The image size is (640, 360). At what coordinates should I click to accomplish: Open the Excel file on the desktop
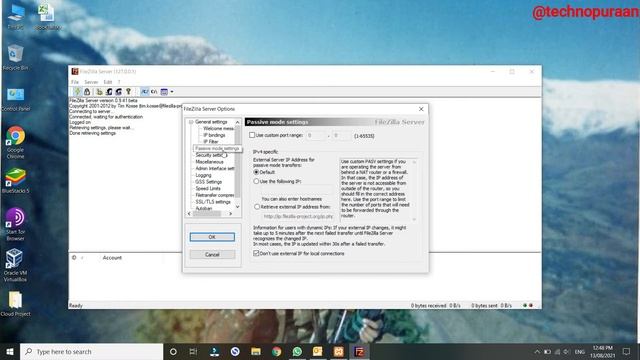coord(47,16)
